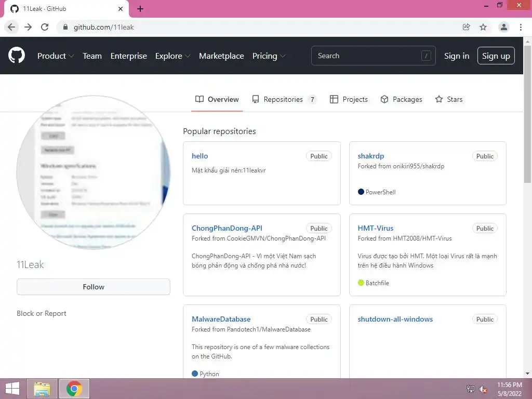Click the browser forward arrow
The height and width of the screenshot is (399, 532).
coord(28,27)
